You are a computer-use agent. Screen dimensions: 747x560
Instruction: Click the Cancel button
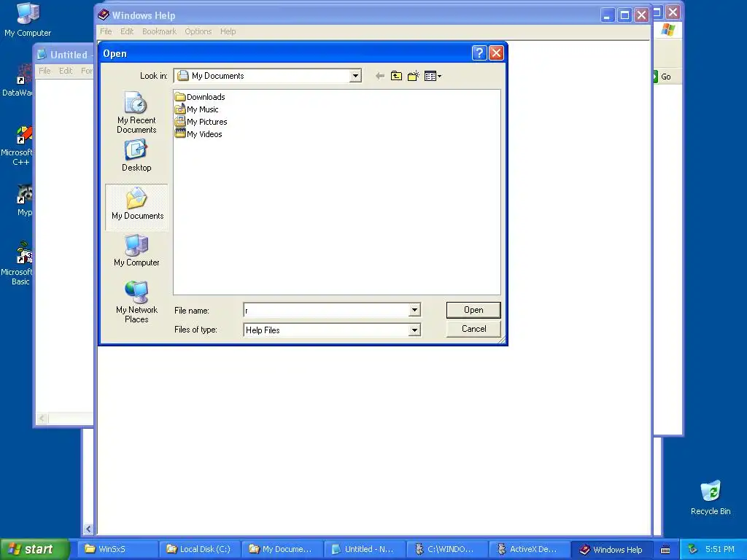(x=473, y=329)
